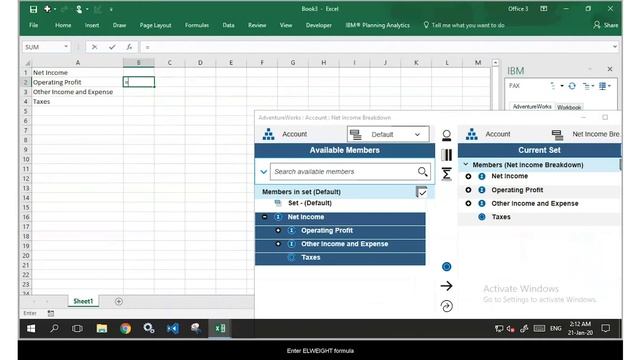The height and width of the screenshot is (360, 640).
Task: Open the Developer ribbon tab
Action: [x=319, y=25]
